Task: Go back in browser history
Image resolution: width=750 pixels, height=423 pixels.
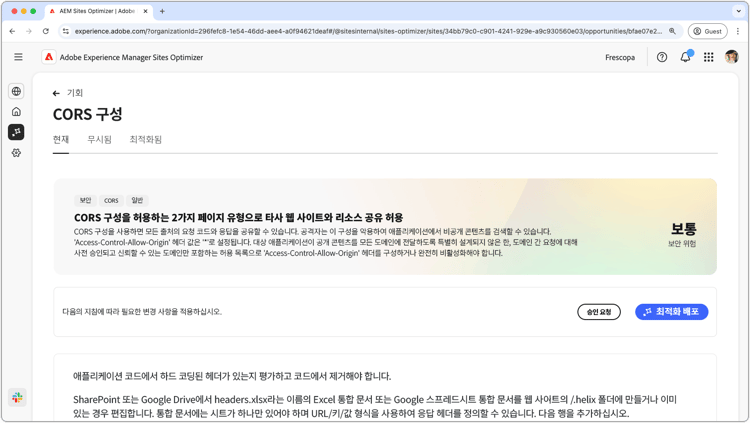Action: pyautogui.click(x=12, y=31)
